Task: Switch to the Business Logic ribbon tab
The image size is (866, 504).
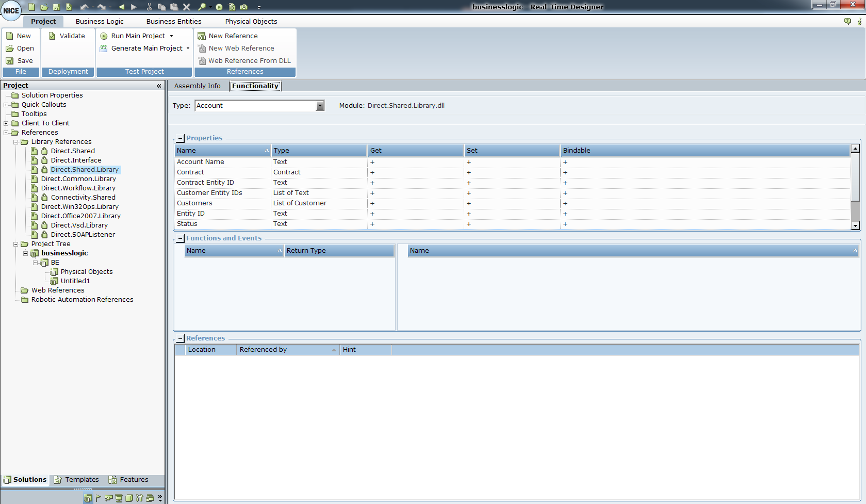Action: pyautogui.click(x=100, y=21)
